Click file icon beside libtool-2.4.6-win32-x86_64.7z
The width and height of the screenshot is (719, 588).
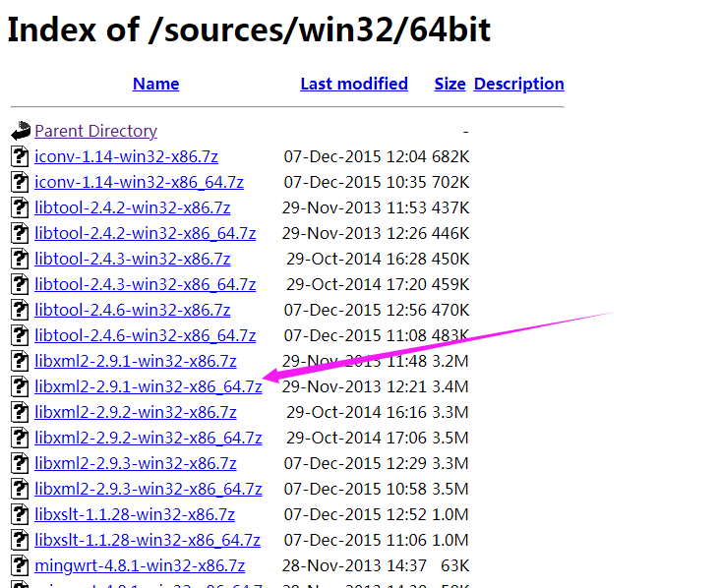coord(20,336)
